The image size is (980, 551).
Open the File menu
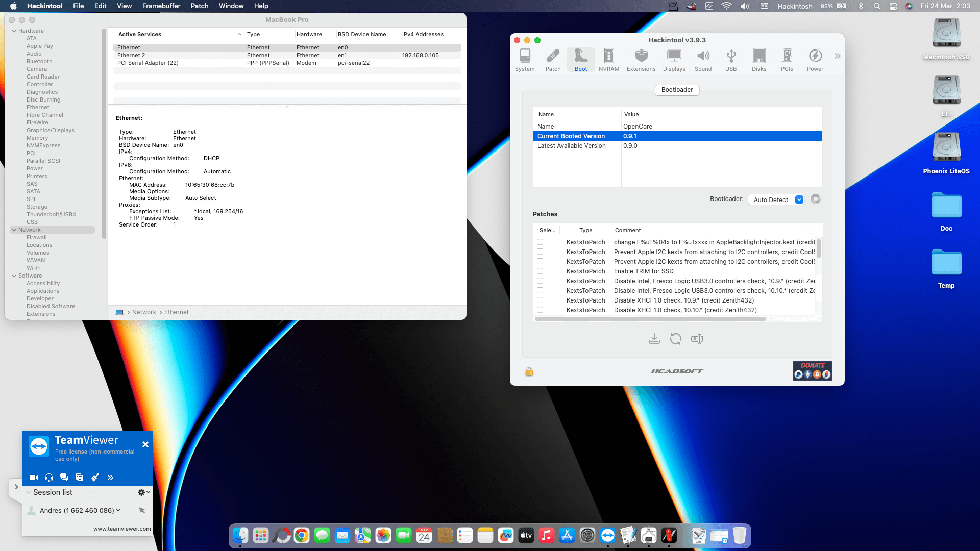click(79, 6)
